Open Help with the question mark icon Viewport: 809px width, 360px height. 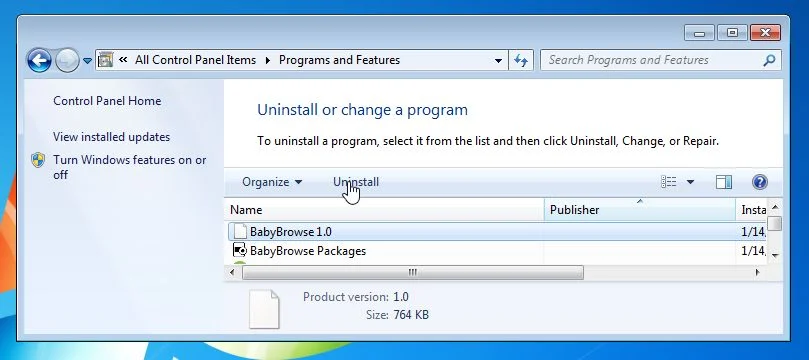coord(759,182)
